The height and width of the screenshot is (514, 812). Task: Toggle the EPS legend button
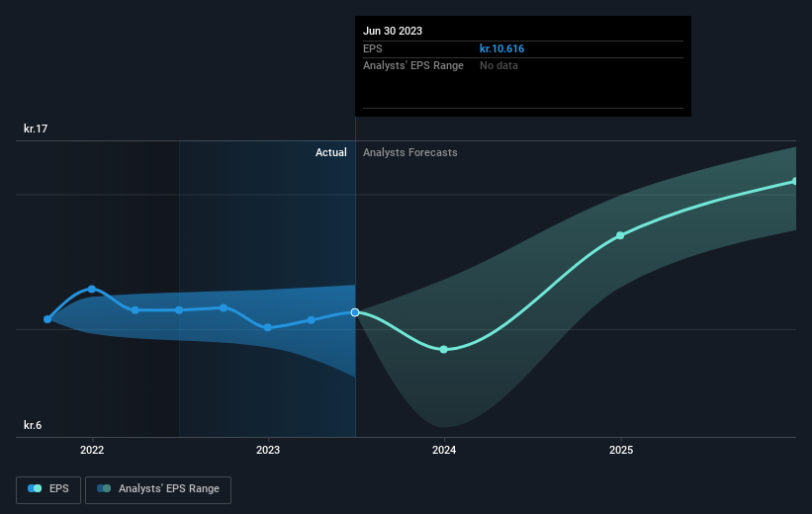[48, 489]
